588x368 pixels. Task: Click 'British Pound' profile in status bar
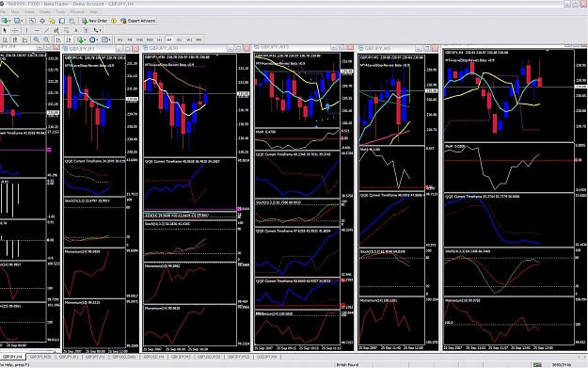pos(347,364)
